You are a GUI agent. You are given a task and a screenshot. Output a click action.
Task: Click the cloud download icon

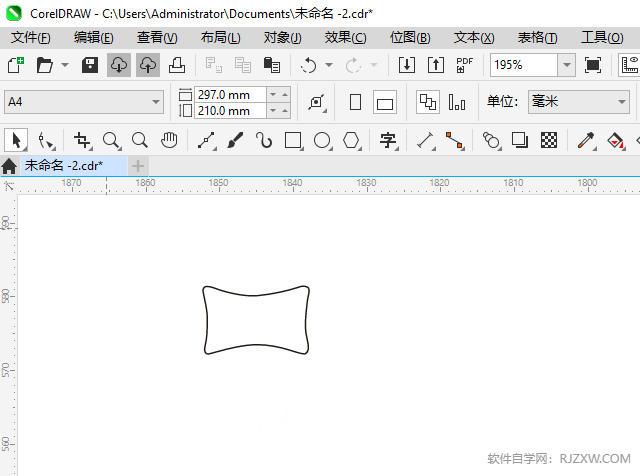119,65
